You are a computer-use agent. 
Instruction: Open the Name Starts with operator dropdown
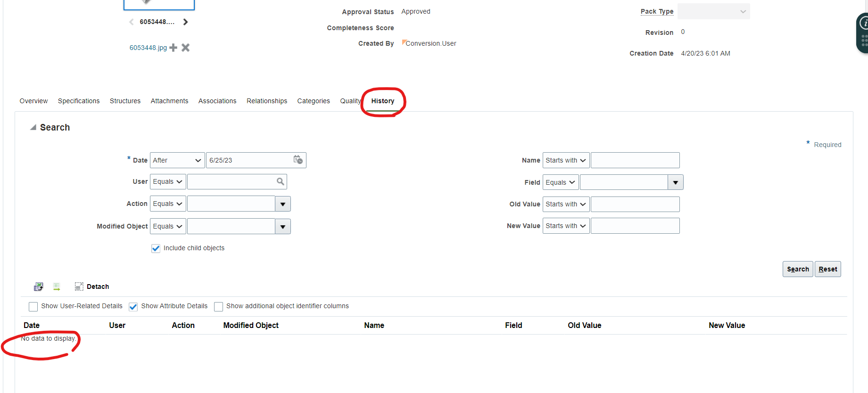tap(566, 160)
